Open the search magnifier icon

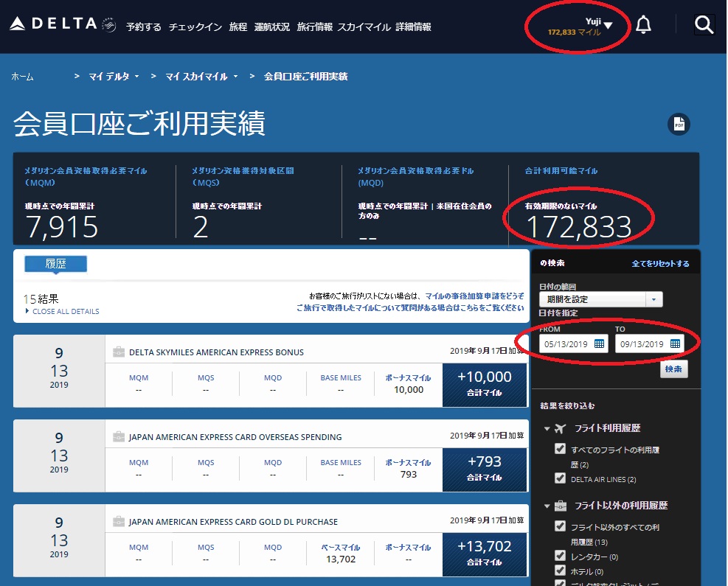[x=704, y=26]
